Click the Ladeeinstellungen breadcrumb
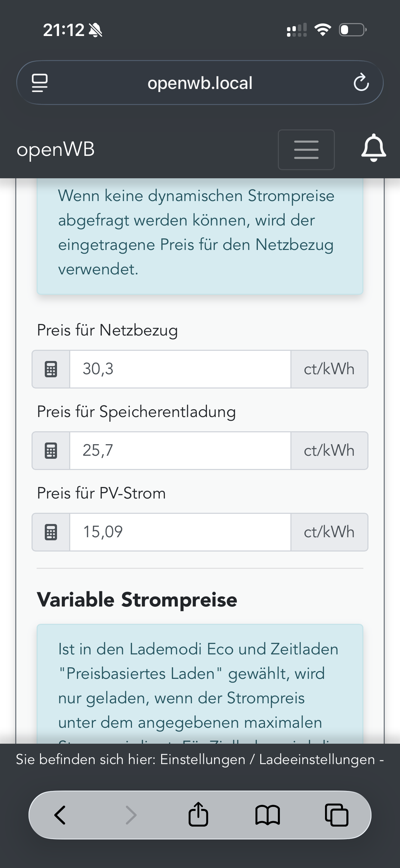Image resolution: width=400 pixels, height=868 pixels. click(317, 759)
